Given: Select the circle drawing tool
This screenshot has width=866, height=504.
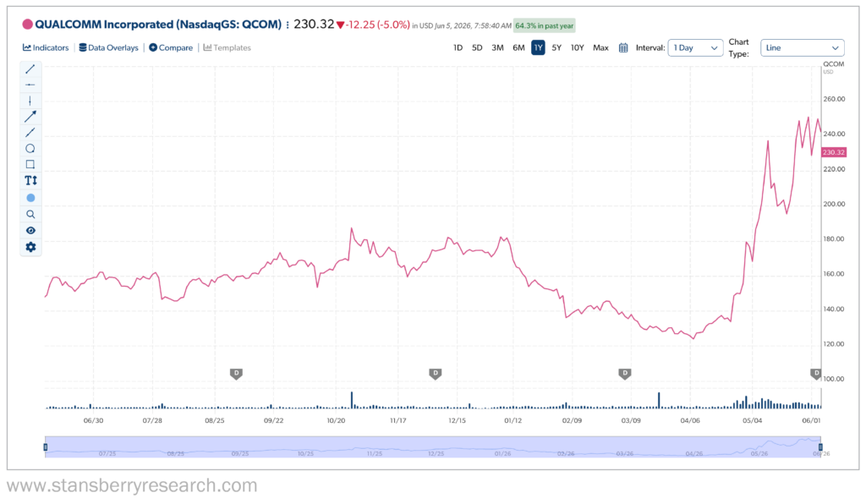Looking at the screenshot, I should tap(30, 149).
